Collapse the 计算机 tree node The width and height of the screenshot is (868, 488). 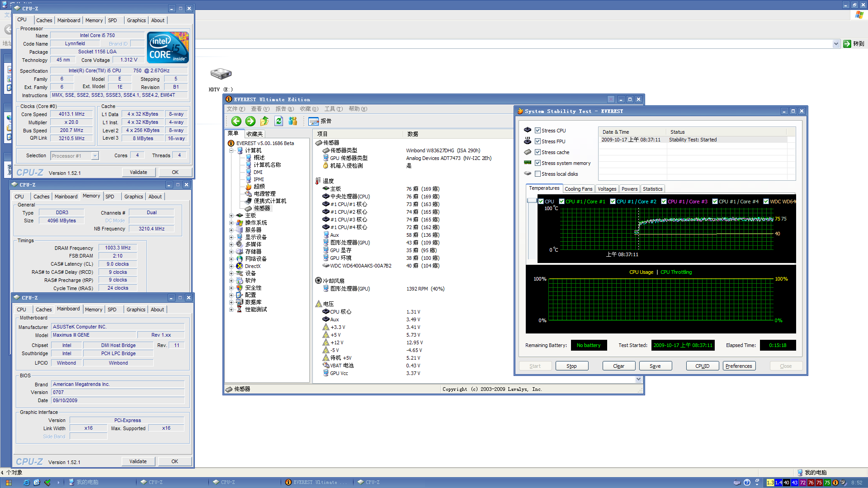(231, 150)
